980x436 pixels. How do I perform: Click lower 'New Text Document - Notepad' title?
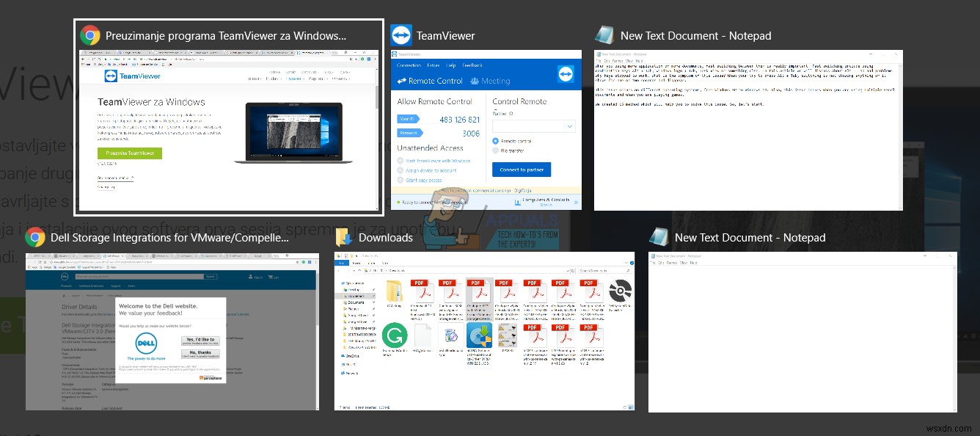click(x=750, y=237)
